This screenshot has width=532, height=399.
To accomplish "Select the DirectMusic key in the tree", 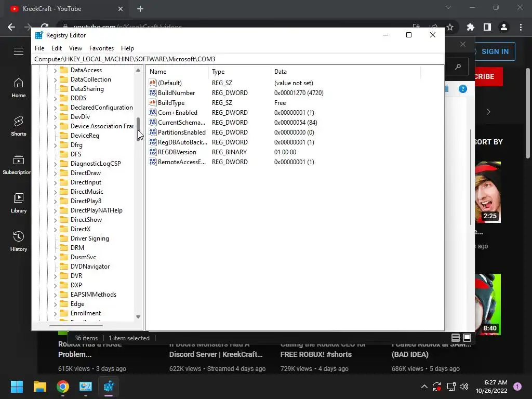I will pyautogui.click(x=87, y=192).
